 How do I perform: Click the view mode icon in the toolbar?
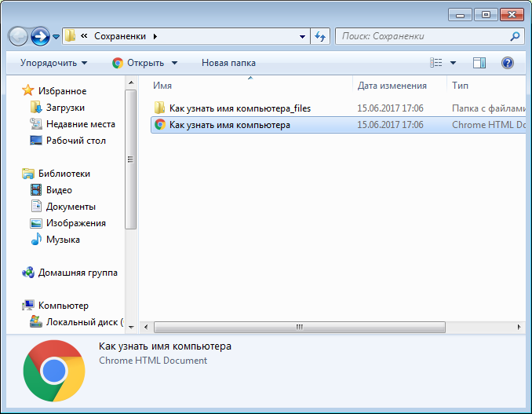click(436, 63)
